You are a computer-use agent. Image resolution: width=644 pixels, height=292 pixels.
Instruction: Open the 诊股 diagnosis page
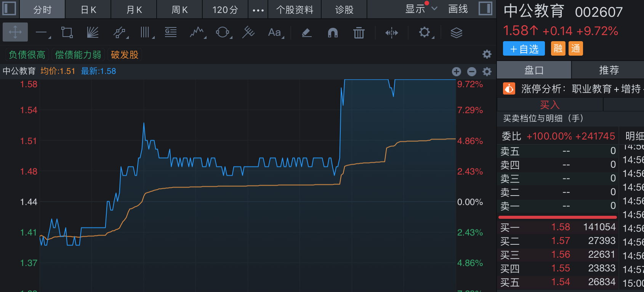coord(344,10)
